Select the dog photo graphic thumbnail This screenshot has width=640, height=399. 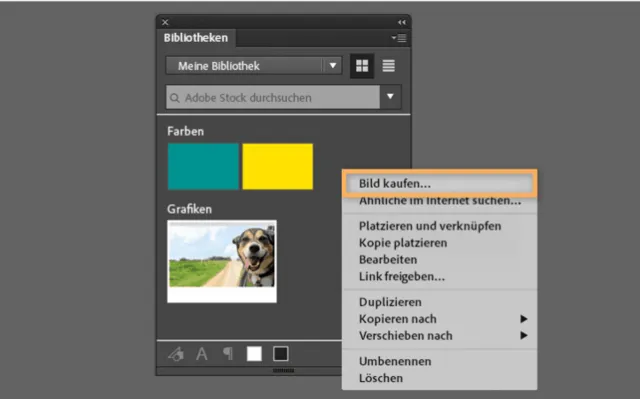point(222,262)
